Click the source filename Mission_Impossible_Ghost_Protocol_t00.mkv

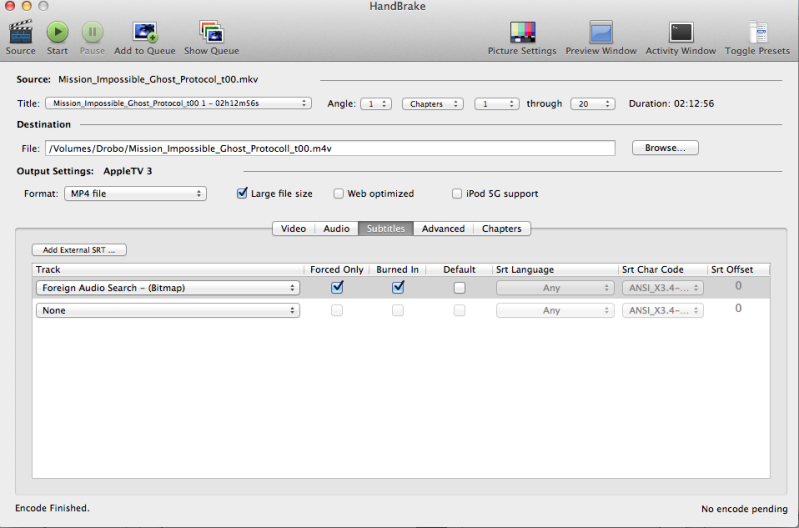158,80
